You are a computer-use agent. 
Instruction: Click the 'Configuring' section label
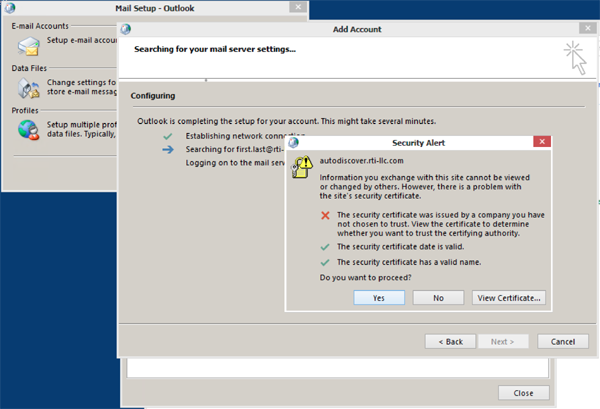pyautogui.click(x=153, y=96)
